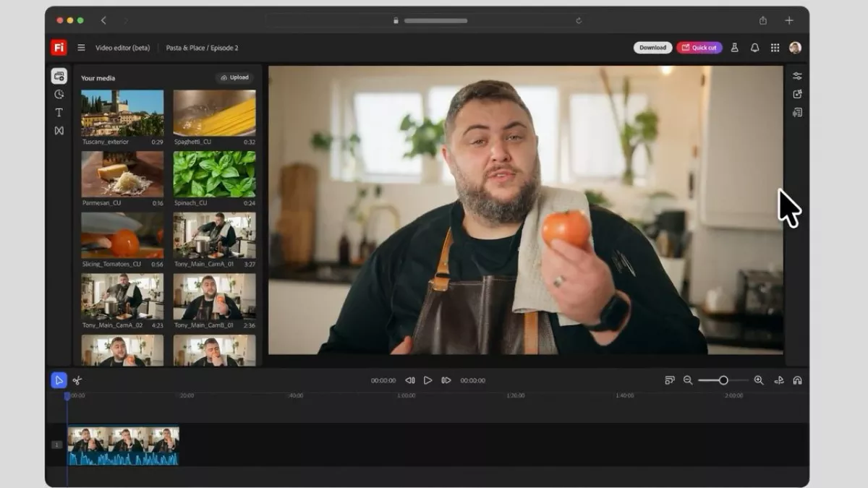Open the adjustments sliders panel
This screenshot has width=868, height=488.
coord(797,76)
